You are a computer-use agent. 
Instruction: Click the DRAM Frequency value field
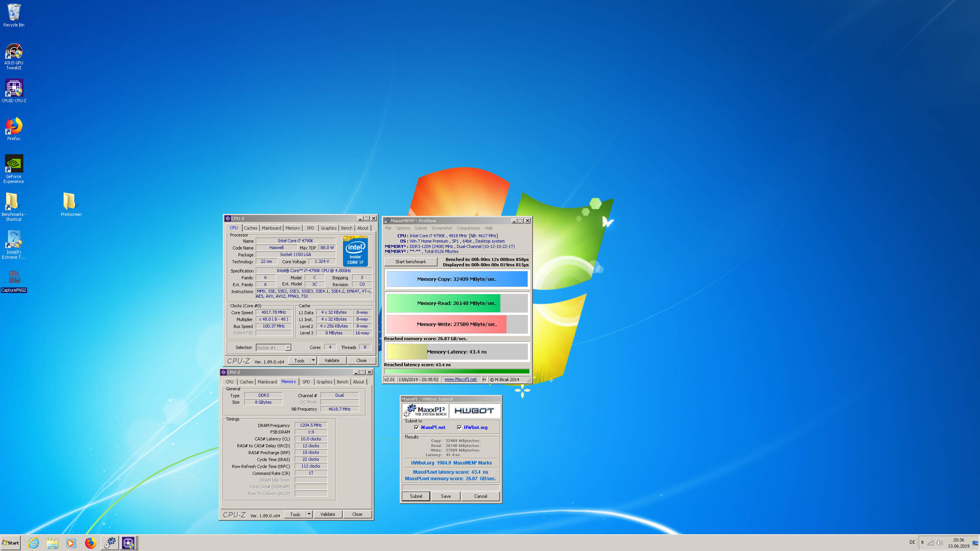tap(311, 425)
